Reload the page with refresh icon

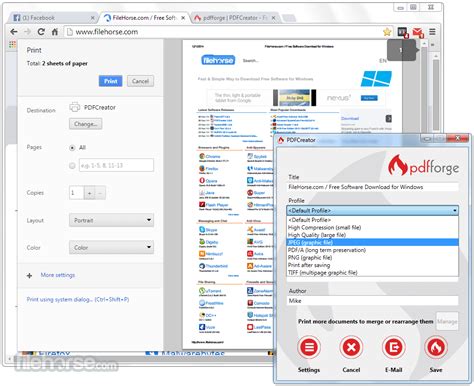[41, 32]
